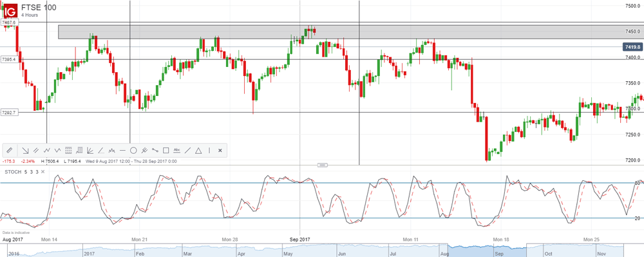Image resolution: width=644 pixels, height=257 pixels.
Task: Click the 7292.7 support line label
Action: tap(8, 113)
